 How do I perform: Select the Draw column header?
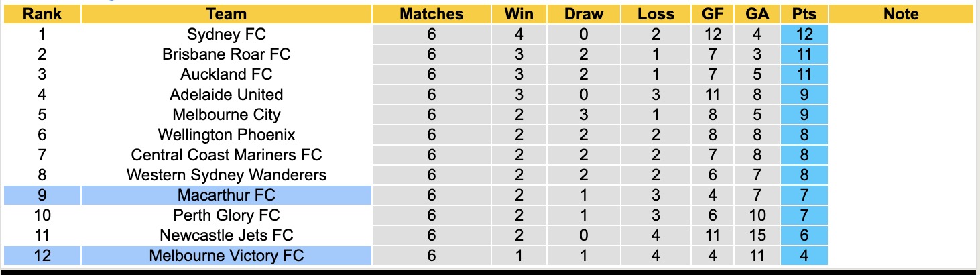point(583,14)
